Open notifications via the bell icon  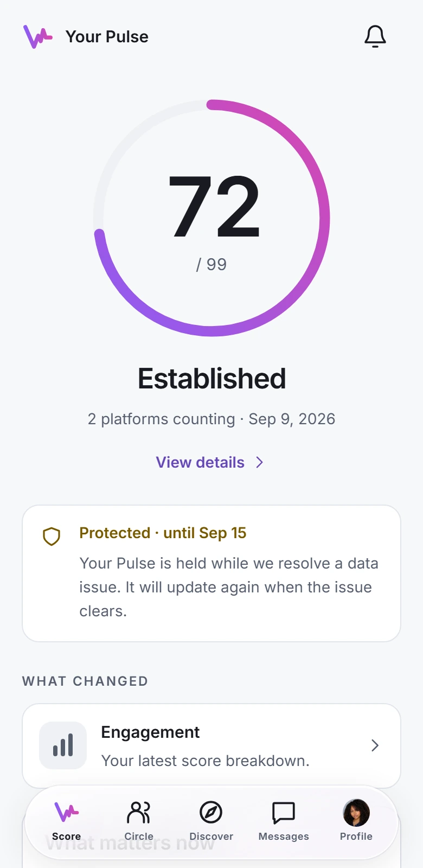click(375, 36)
